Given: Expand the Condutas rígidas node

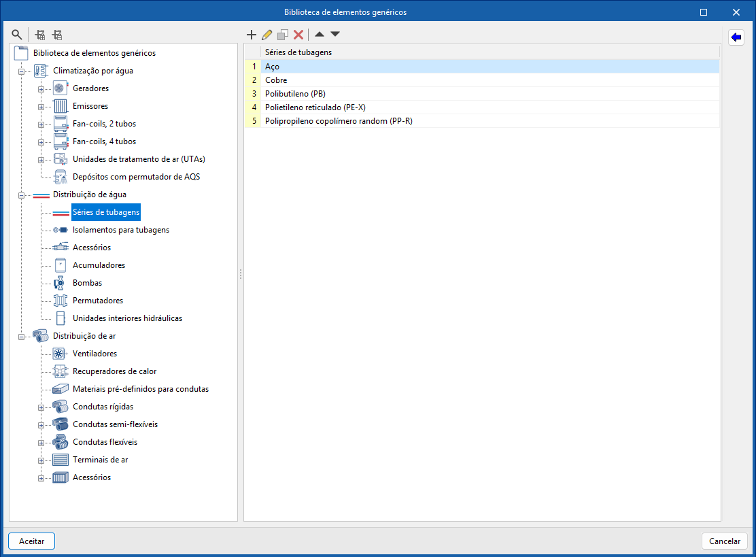Looking at the screenshot, I should [41, 407].
